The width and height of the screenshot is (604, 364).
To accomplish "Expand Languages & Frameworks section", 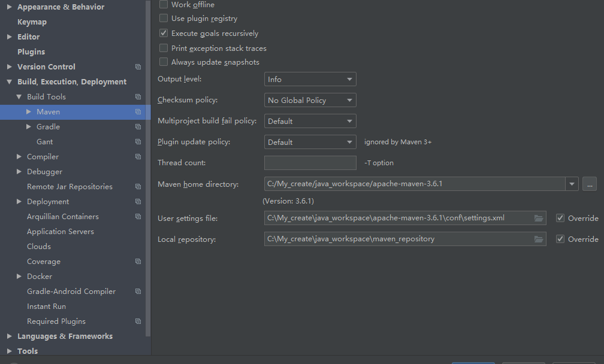I will point(9,336).
